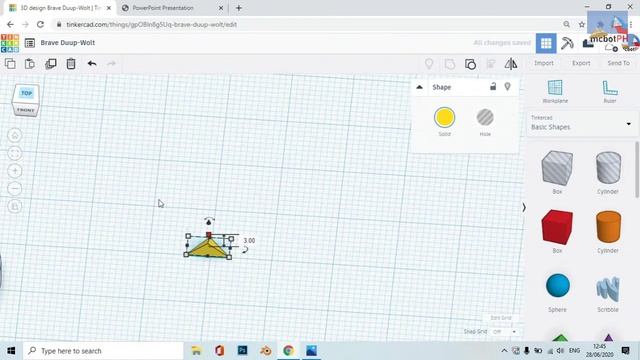The height and width of the screenshot is (360, 640).
Task: Open the notification center icon
Action: 625,351
